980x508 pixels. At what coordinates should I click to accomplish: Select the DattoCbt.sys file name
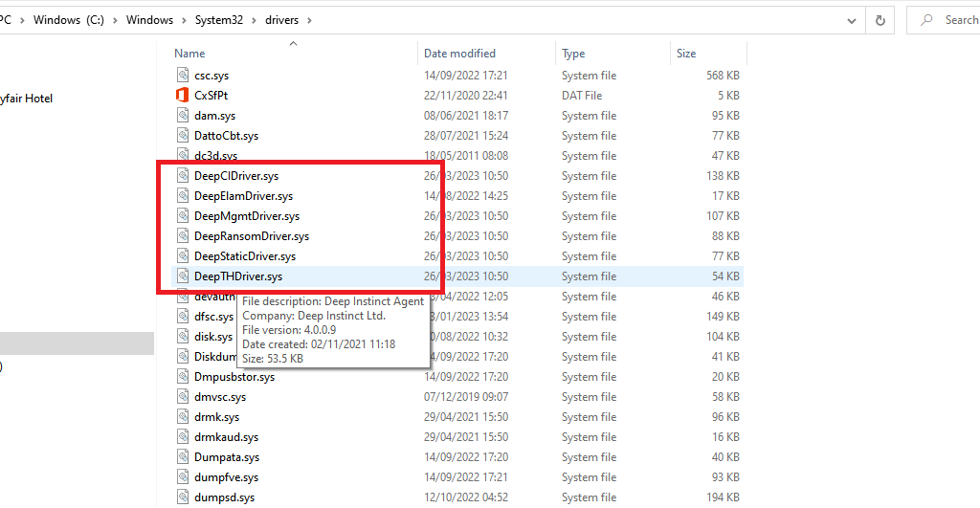226,136
